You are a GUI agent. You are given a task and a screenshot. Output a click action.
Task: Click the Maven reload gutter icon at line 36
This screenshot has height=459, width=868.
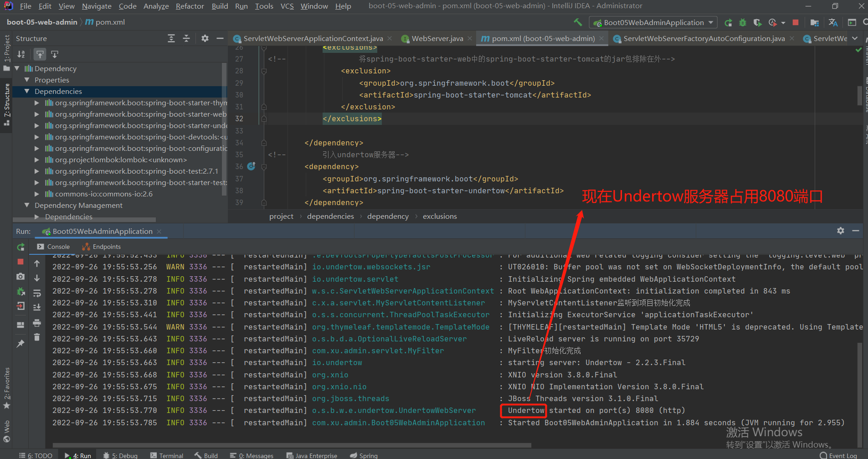point(251,166)
